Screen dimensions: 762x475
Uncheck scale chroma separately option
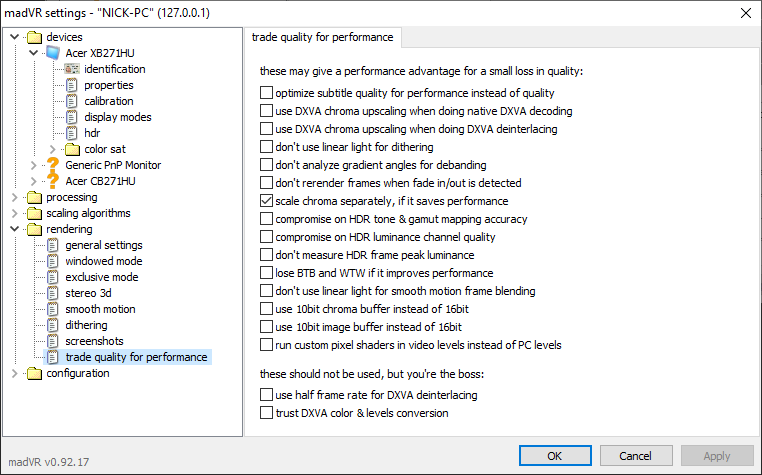click(266, 201)
